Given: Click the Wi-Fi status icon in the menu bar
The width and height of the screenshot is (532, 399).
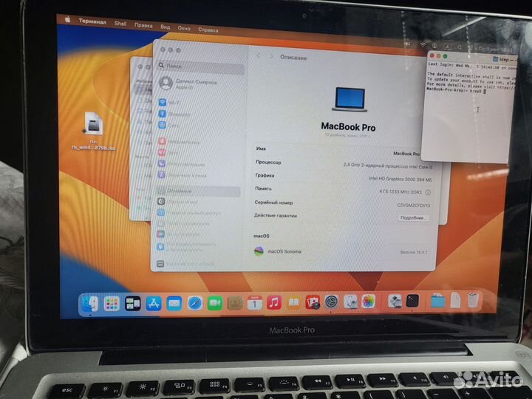Looking at the screenshot, I should coord(423,44).
